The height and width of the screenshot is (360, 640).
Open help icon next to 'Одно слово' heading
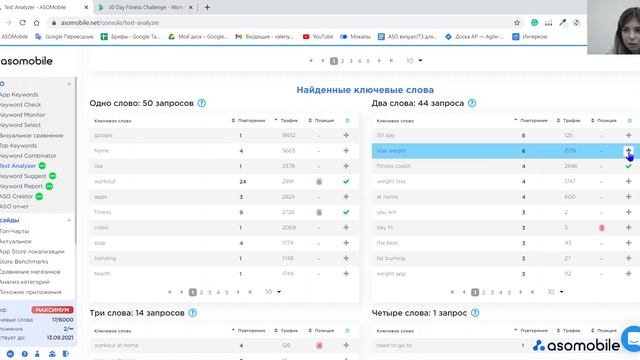tap(202, 103)
